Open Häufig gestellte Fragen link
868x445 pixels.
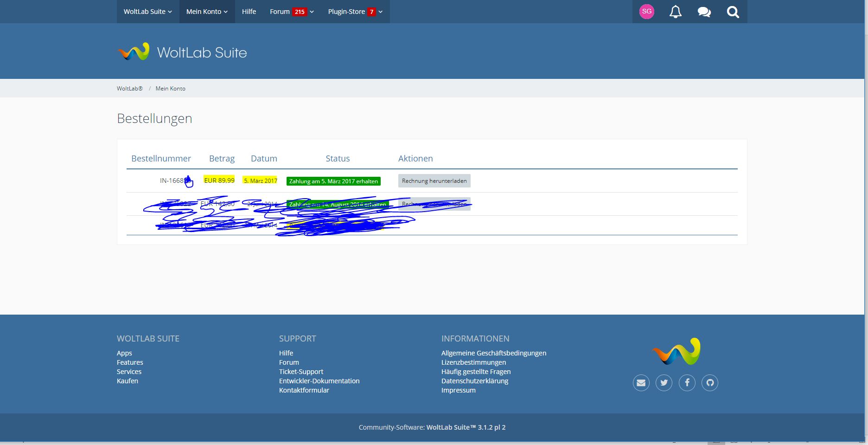(476, 372)
